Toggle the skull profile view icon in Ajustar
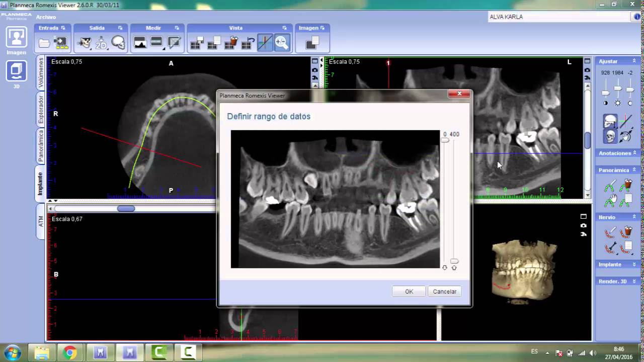The height and width of the screenshot is (362, 644). tap(610, 121)
